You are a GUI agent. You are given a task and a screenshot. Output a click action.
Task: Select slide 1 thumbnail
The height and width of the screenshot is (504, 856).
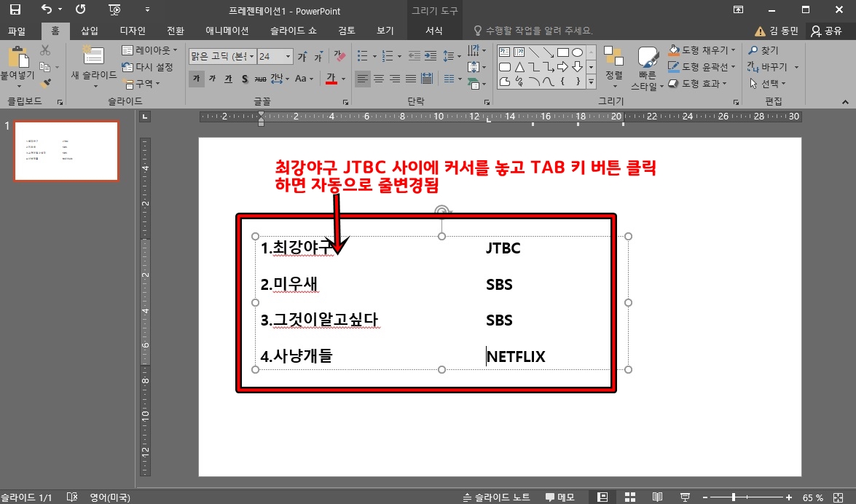[x=66, y=151]
